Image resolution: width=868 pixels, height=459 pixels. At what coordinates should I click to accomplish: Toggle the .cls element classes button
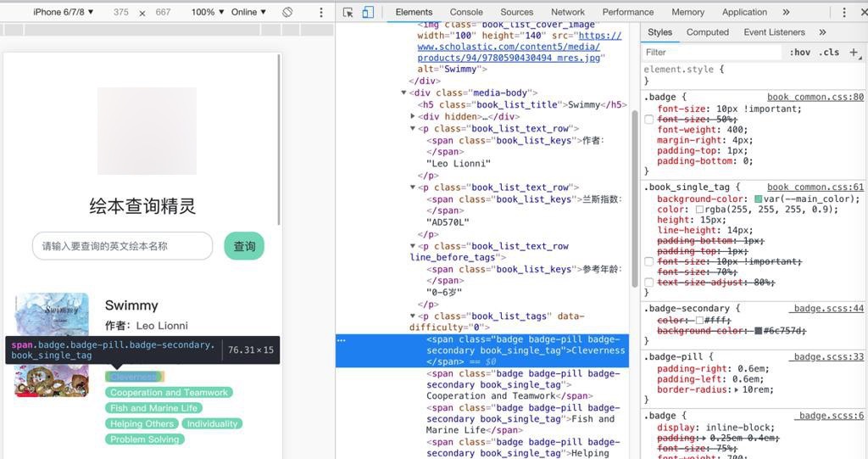(829, 52)
